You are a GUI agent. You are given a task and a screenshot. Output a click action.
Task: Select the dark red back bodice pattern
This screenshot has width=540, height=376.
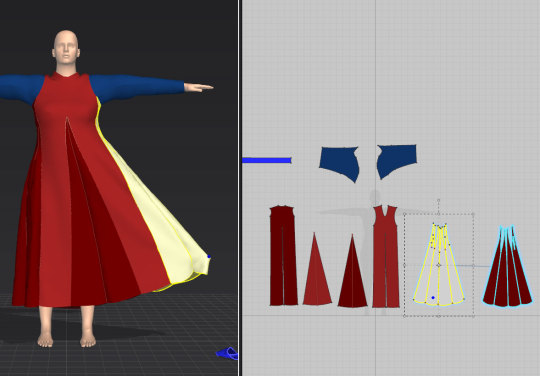pyautogui.click(x=283, y=255)
